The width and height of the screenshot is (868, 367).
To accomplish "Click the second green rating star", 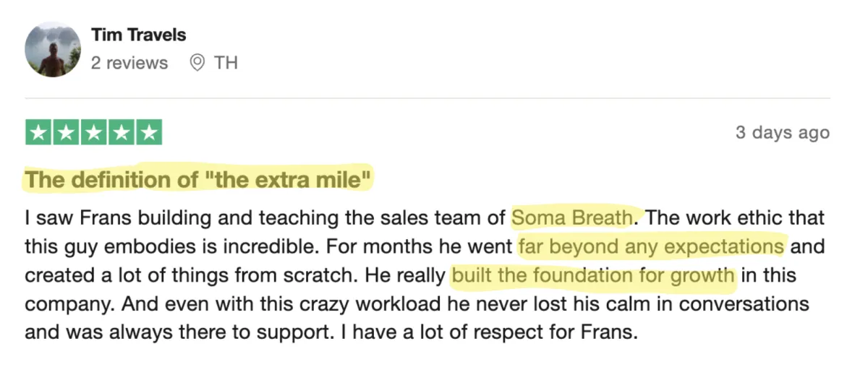I will 67,133.
